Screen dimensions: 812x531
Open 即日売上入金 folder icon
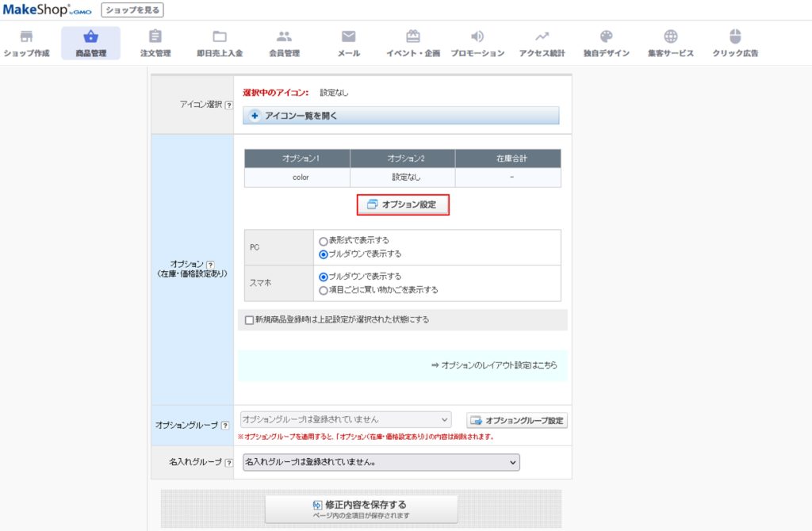point(220,36)
